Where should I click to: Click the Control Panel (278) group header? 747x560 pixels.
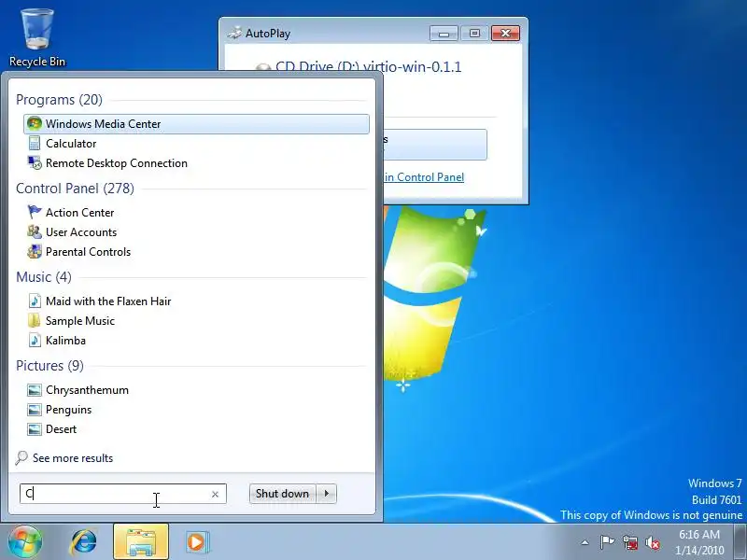(75, 189)
